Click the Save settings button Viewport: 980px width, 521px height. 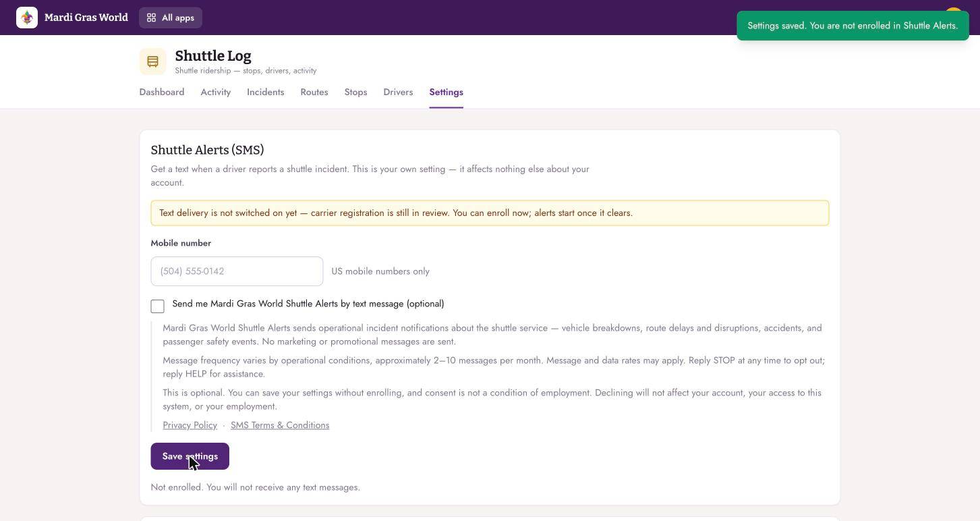(x=190, y=456)
